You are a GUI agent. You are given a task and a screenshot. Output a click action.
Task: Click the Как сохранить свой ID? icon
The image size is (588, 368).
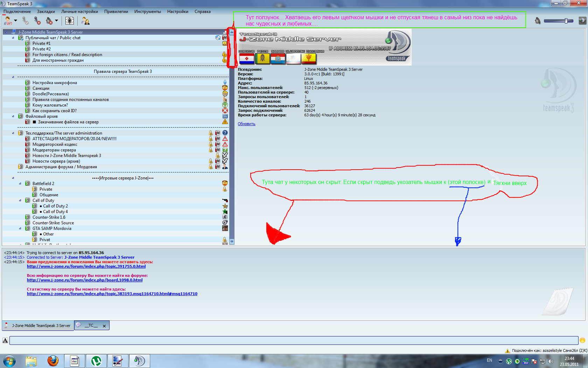(x=225, y=111)
